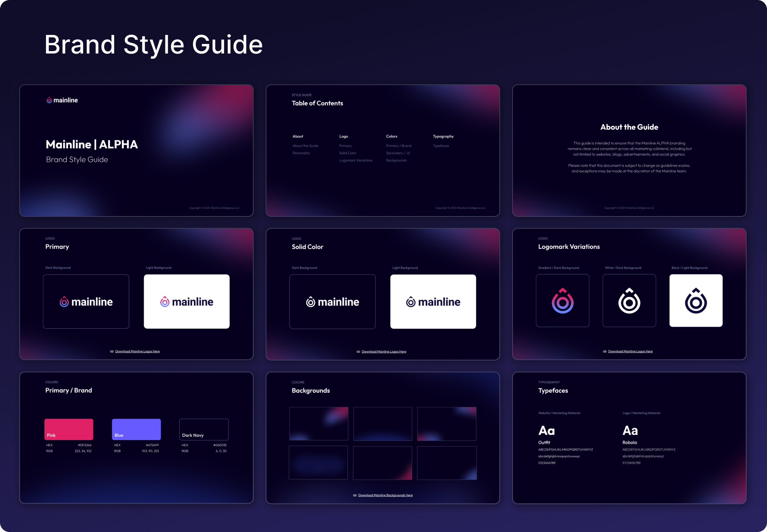Click the mainline logo on cover slide
The height and width of the screenshot is (532, 767).
point(62,100)
